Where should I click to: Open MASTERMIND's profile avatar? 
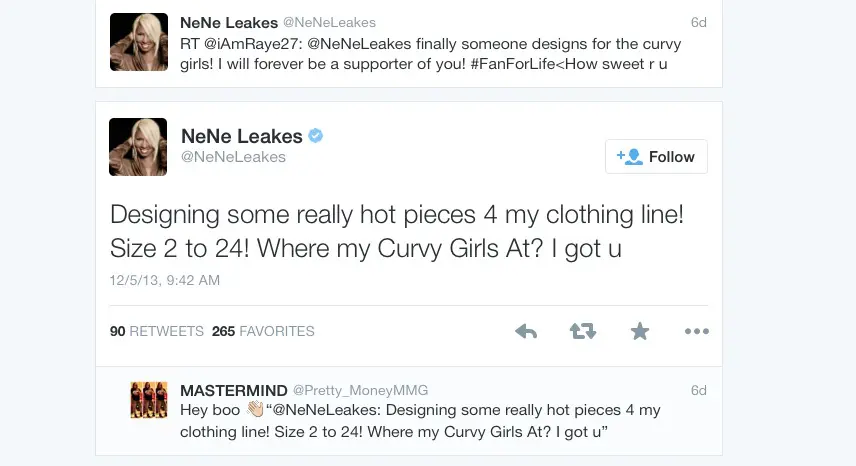pos(149,400)
